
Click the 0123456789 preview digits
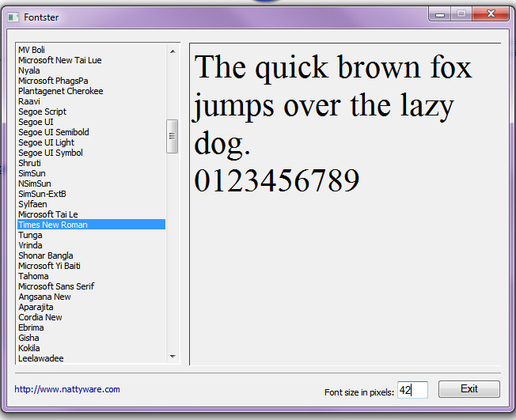(277, 180)
